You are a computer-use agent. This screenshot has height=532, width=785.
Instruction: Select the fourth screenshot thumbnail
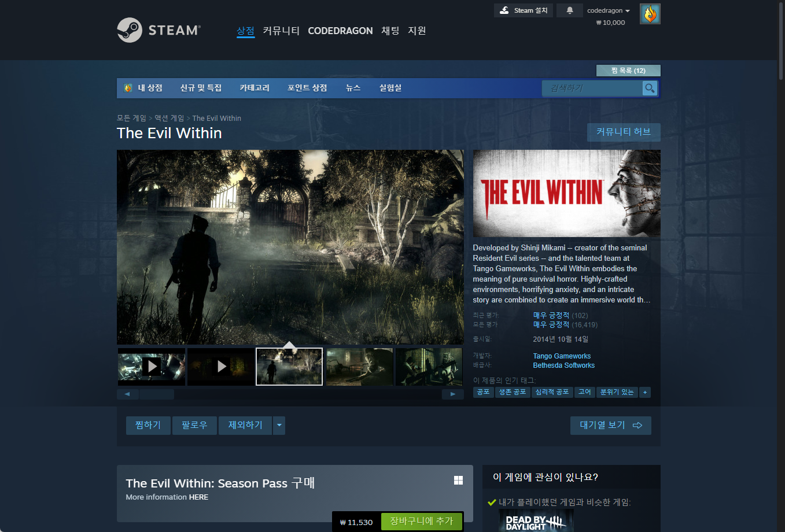[x=359, y=367]
